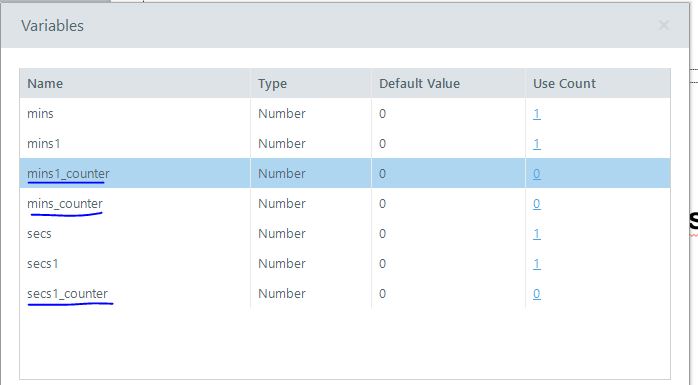This screenshot has width=698, height=385.
Task: Sort by the Use Count column header
Action: click(x=564, y=84)
